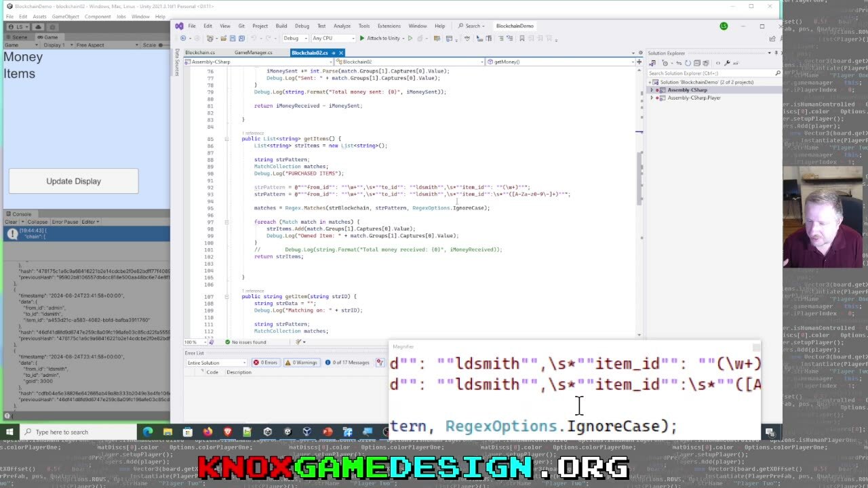Open Blockchain02 class navigation dropdown
868x488 pixels.
pyautogui.click(x=410, y=62)
